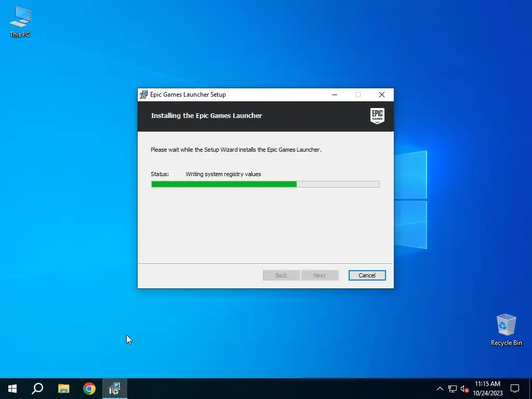Open the Action Center notifications icon
This screenshot has height=399, width=532.
(x=515, y=389)
